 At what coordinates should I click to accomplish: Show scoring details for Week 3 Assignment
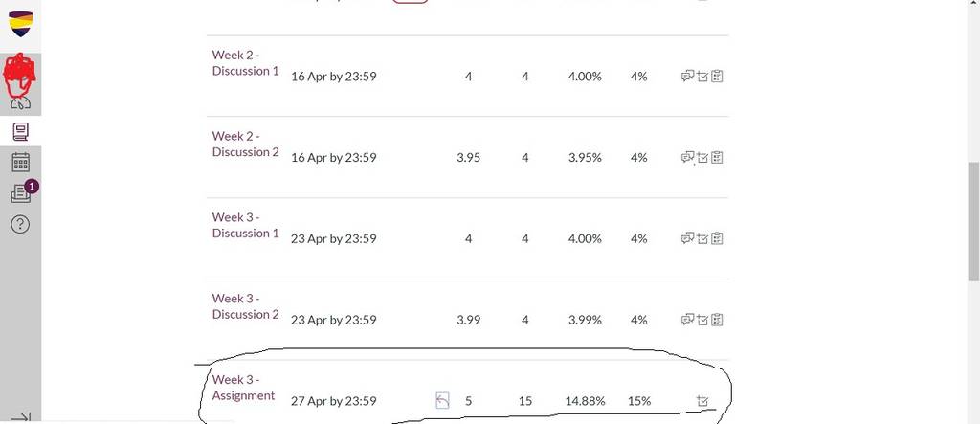[x=702, y=401]
